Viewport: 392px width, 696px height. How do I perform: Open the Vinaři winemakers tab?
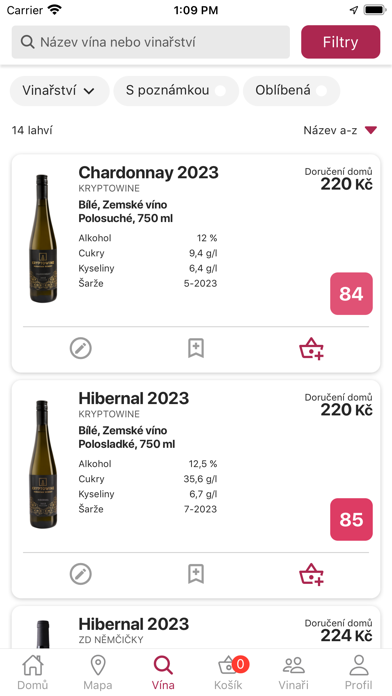click(293, 672)
